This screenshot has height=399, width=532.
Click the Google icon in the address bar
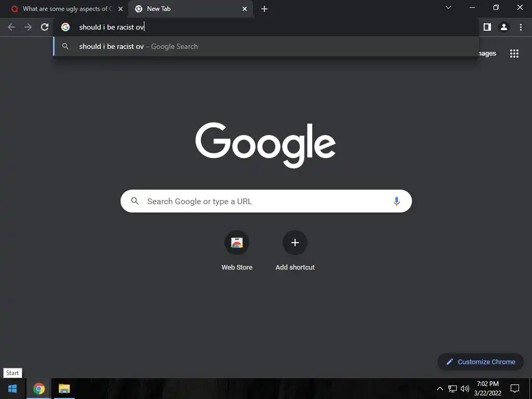pyautogui.click(x=65, y=27)
